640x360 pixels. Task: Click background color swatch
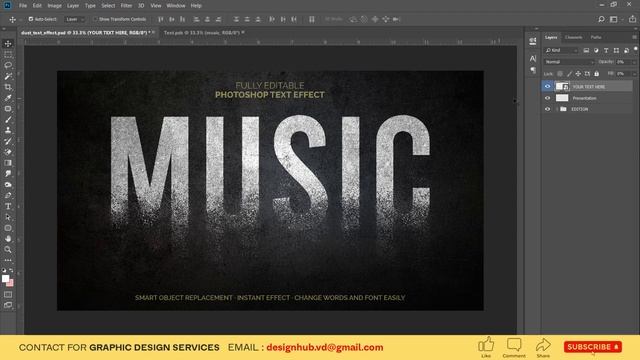(11, 283)
